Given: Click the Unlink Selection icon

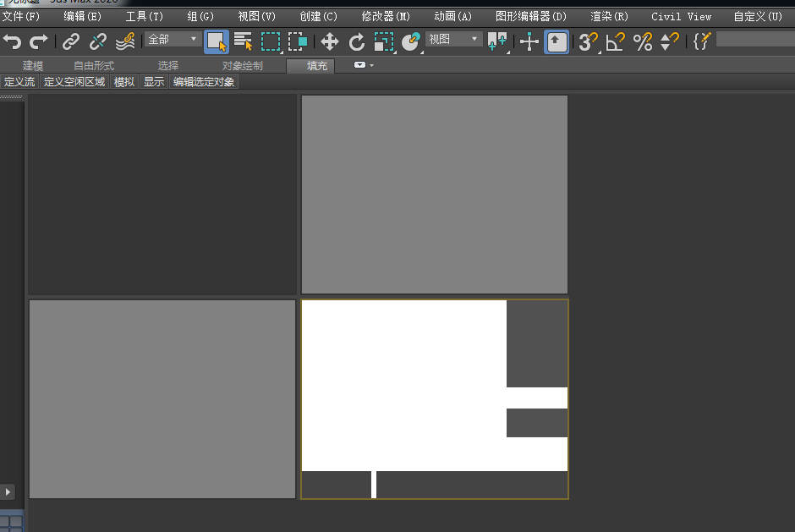Looking at the screenshot, I should [x=98, y=41].
